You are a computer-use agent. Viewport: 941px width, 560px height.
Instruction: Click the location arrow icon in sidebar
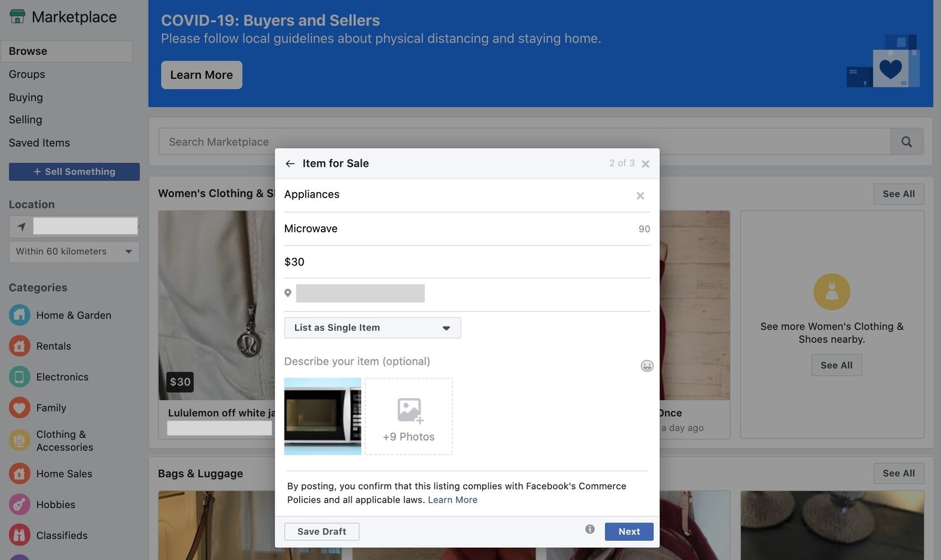point(21,227)
